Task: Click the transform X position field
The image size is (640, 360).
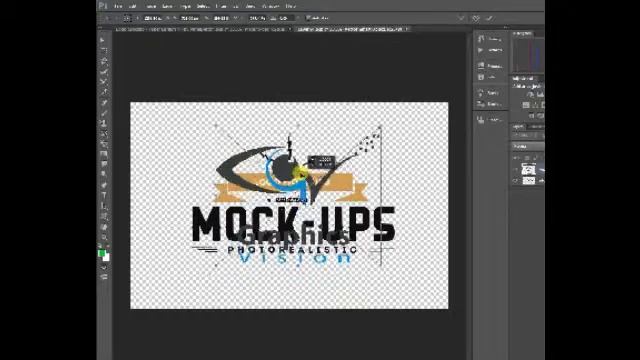Action: coord(153,18)
